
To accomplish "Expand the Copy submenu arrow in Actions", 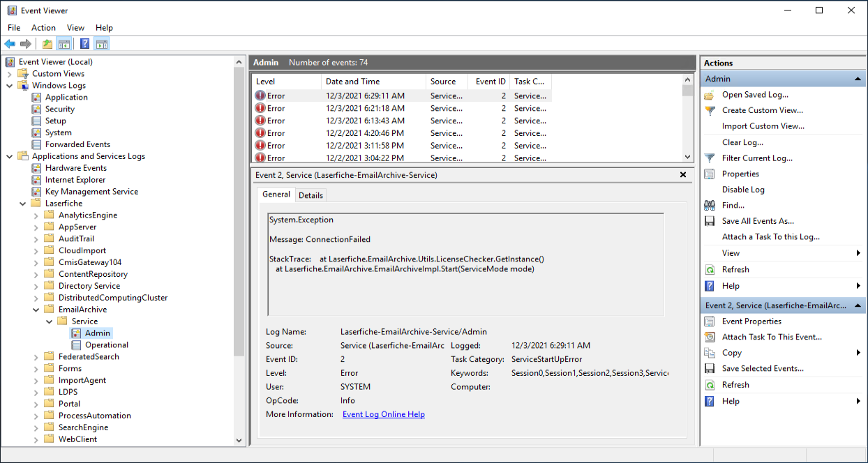I will [x=858, y=353].
